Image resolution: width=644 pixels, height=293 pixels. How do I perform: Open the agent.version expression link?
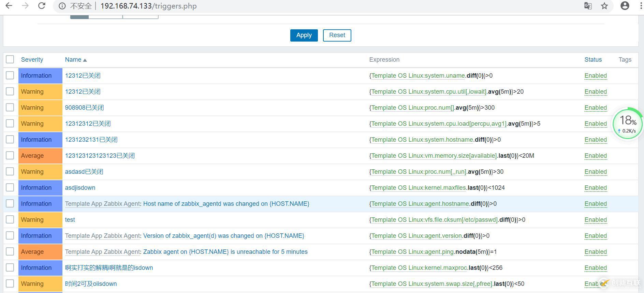tap(417, 236)
